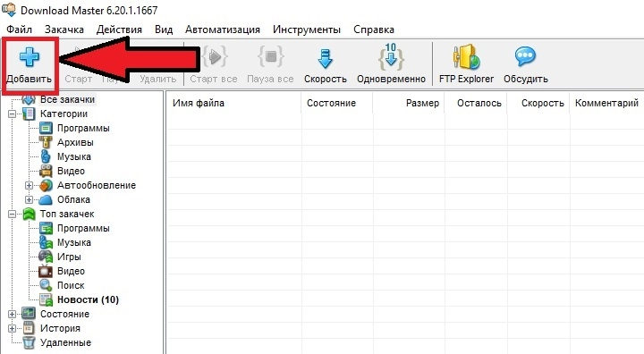Image resolution: width=644 pixels, height=354 pixels.
Task: Expand the Состояние tree node
Action: pos(13,314)
